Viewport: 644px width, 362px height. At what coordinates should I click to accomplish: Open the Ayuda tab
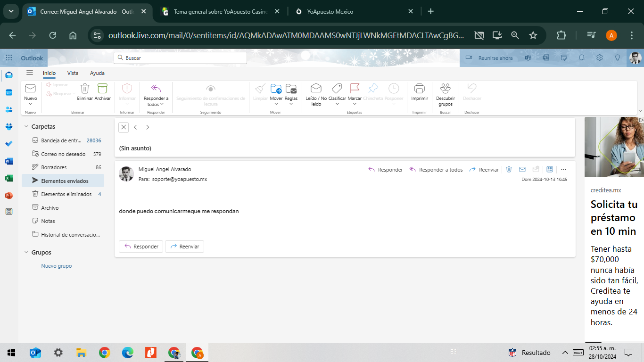pyautogui.click(x=97, y=73)
